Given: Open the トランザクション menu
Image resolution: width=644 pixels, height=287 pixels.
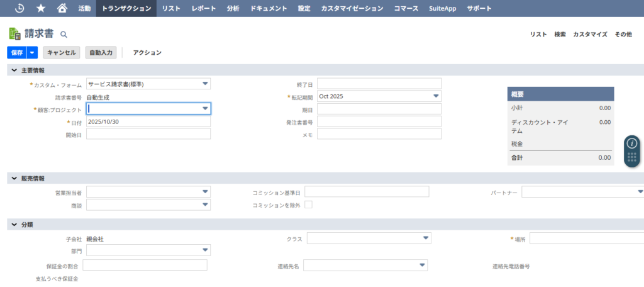Looking at the screenshot, I should pyautogui.click(x=126, y=8).
